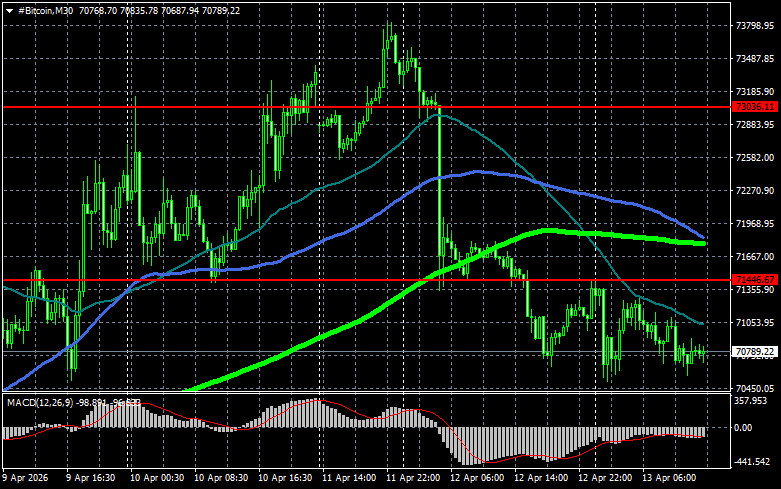Select the 71355.90 price scale value
The height and width of the screenshot is (489, 781).
coord(755,290)
